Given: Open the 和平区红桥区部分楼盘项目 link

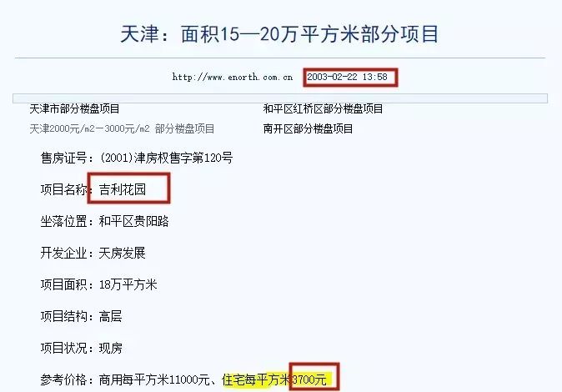Looking at the screenshot, I should point(323,108).
